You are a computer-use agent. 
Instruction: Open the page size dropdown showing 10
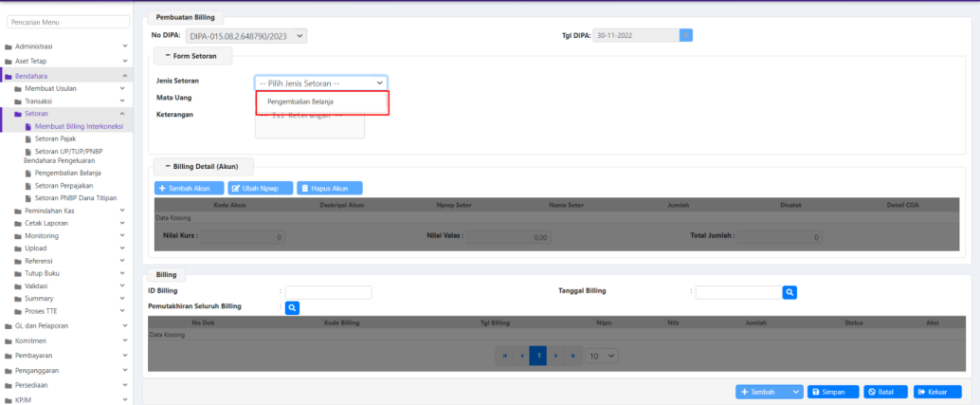600,356
